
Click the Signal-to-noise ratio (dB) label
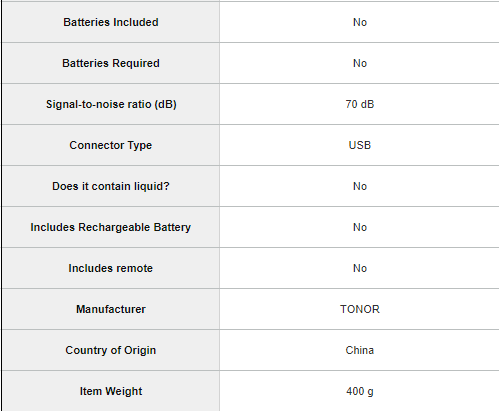point(111,104)
